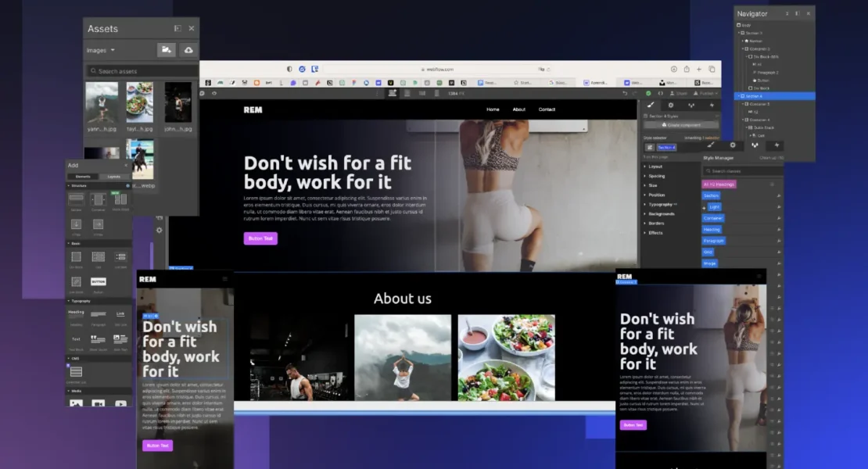Image resolution: width=868 pixels, height=469 pixels.
Task: Select the Collection List element under CMS
Action: pos(76,372)
